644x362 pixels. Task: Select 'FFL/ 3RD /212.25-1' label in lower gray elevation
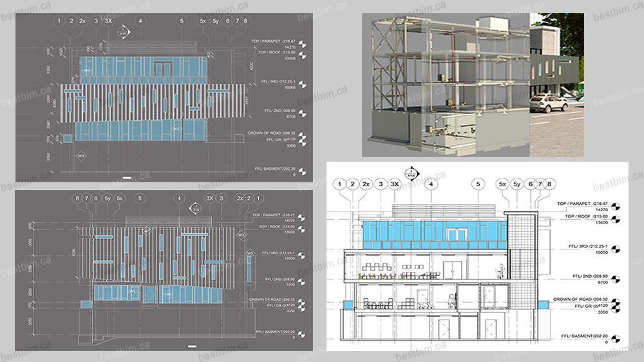click(x=278, y=253)
